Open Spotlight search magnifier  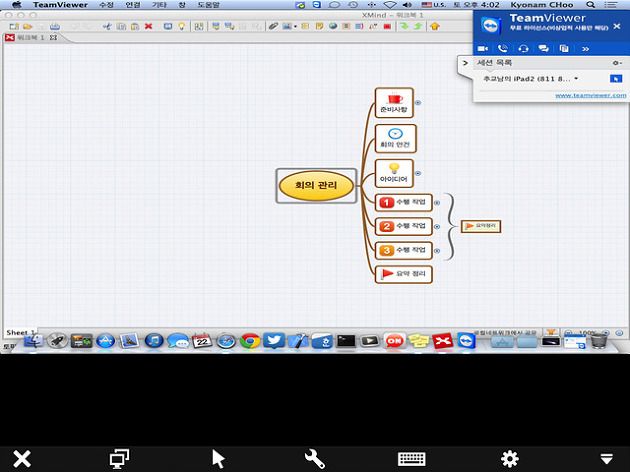(591, 5)
